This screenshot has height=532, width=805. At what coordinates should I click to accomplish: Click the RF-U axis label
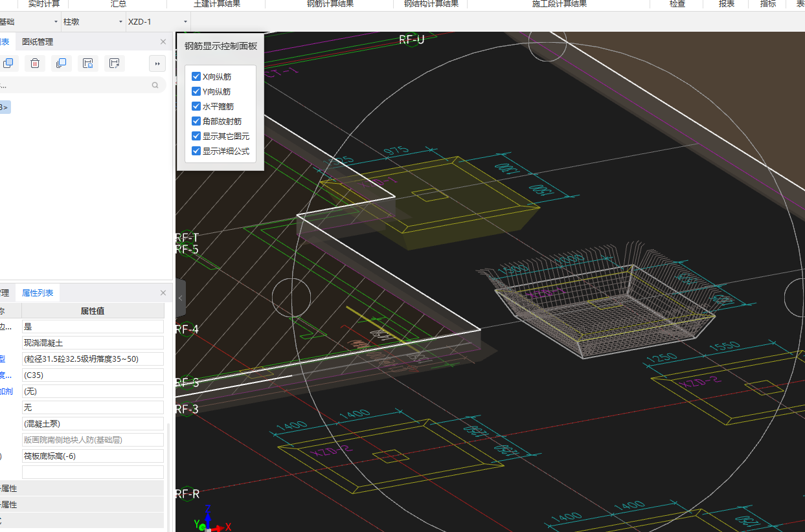point(411,39)
